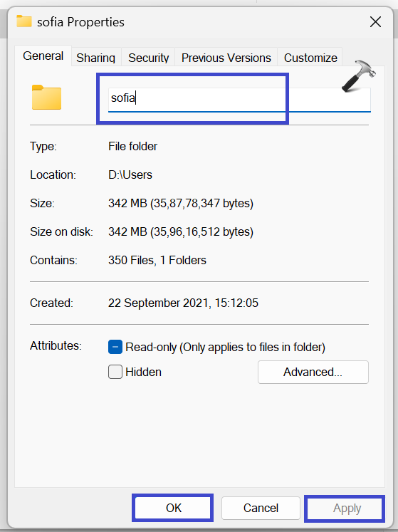Click the large yellow folder icon

(x=46, y=98)
